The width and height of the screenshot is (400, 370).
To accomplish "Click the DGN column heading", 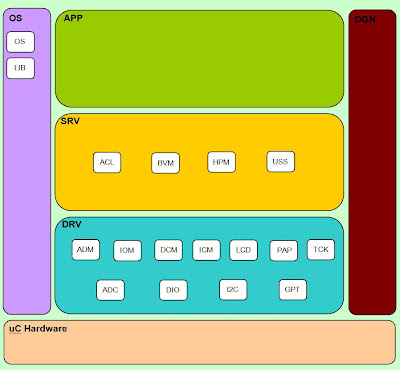I will (x=365, y=20).
